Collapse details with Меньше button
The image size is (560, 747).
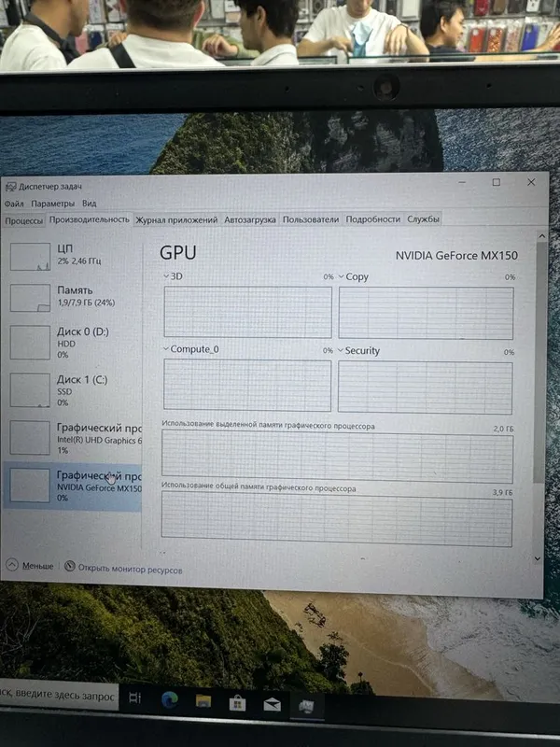[x=30, y=566]
